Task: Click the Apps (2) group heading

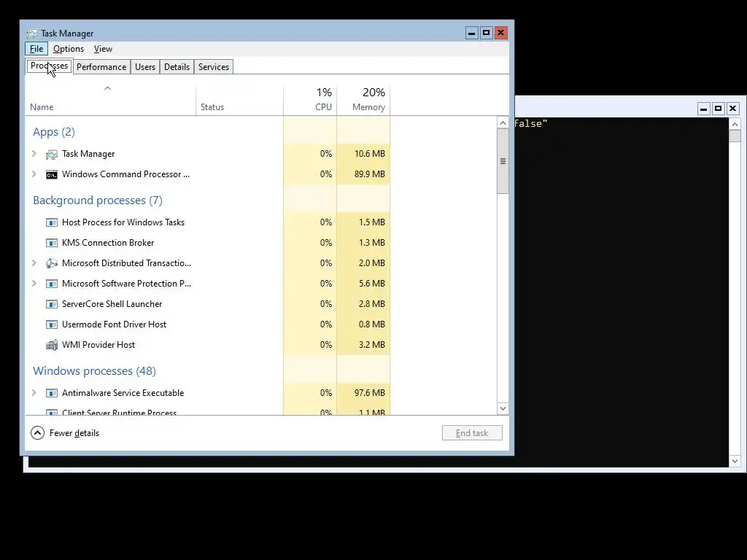Action: 54,132
